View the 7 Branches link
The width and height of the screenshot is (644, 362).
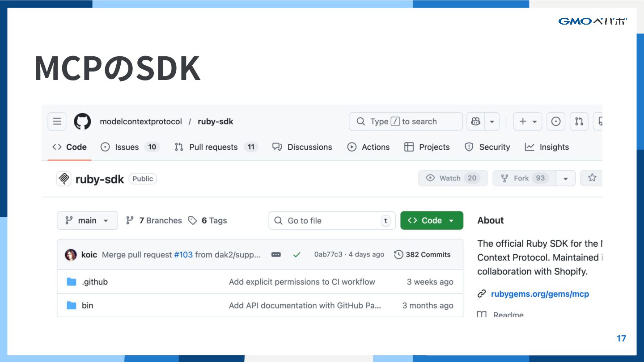(x=154, y=220)
